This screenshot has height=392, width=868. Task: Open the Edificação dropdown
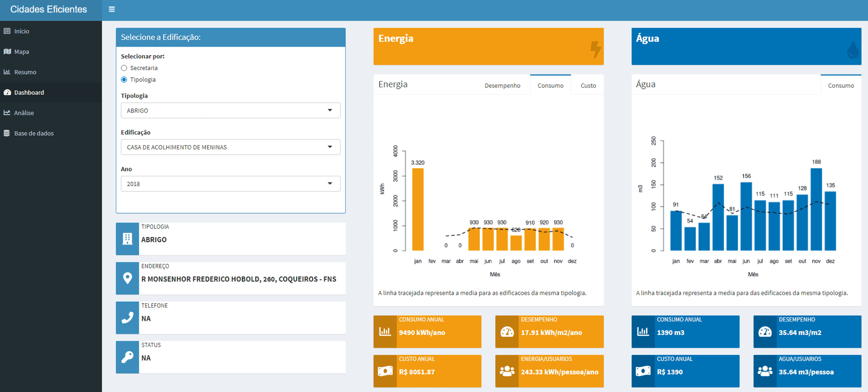231,147
